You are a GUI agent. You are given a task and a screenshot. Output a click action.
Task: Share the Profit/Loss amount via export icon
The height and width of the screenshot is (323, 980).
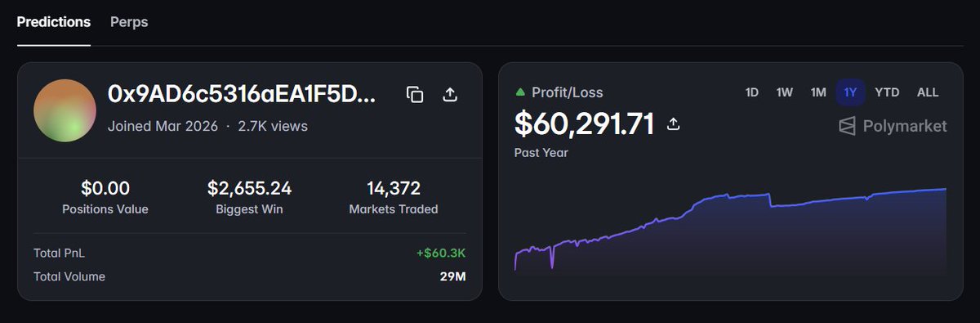674,123
